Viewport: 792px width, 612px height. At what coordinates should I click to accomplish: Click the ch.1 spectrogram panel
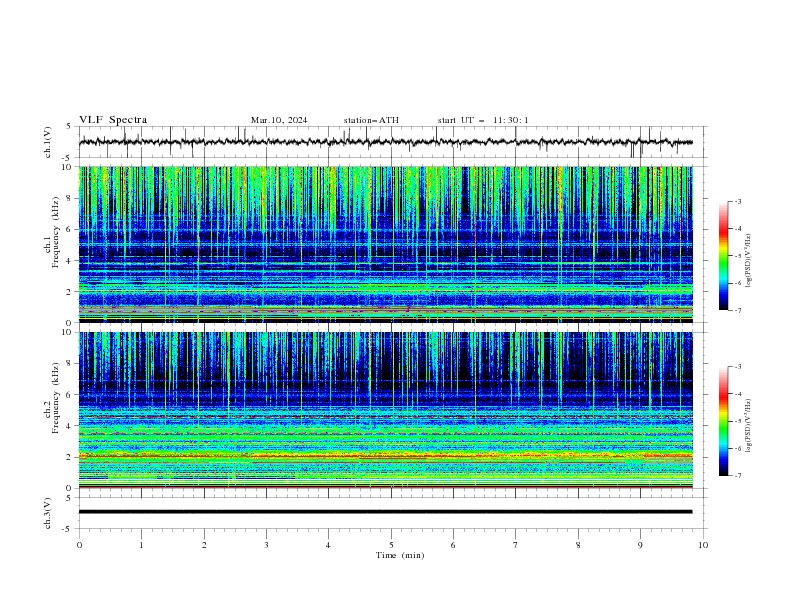tap(386, 244)
